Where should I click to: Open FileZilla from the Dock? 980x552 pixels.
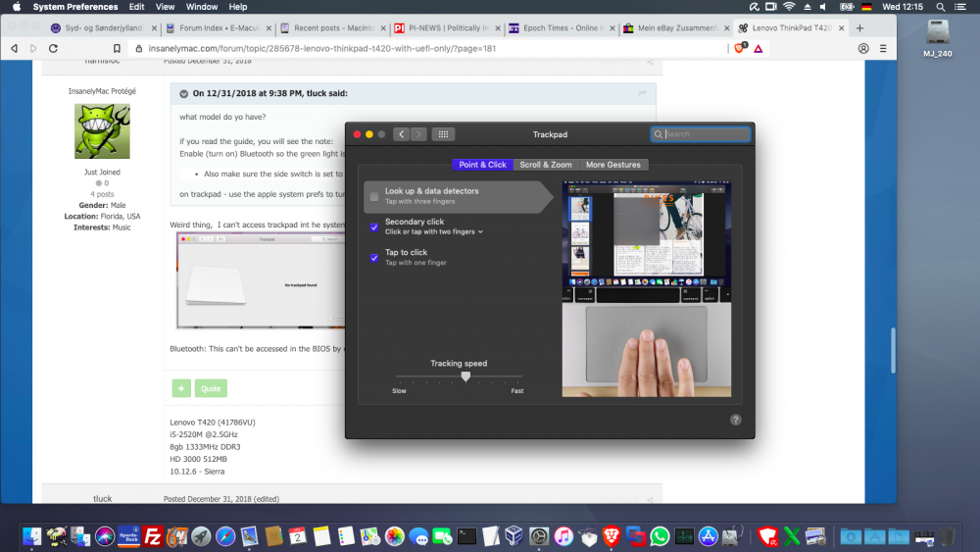153,536
